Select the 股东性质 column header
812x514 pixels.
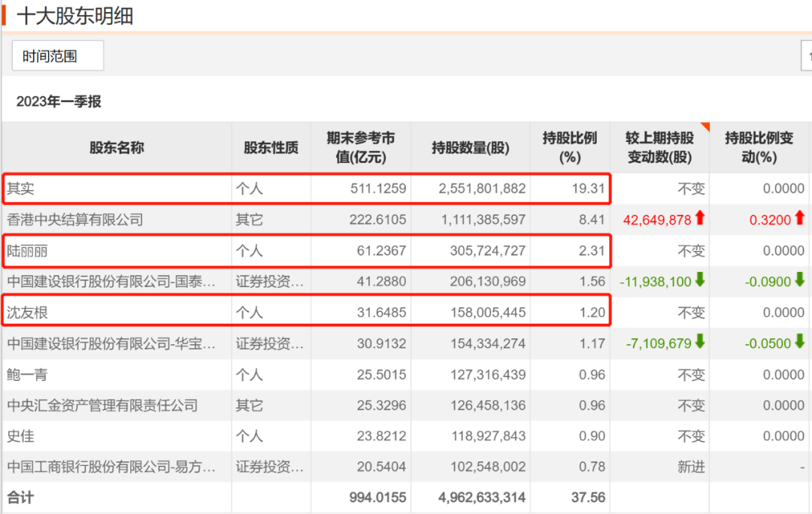coord(271,147)
